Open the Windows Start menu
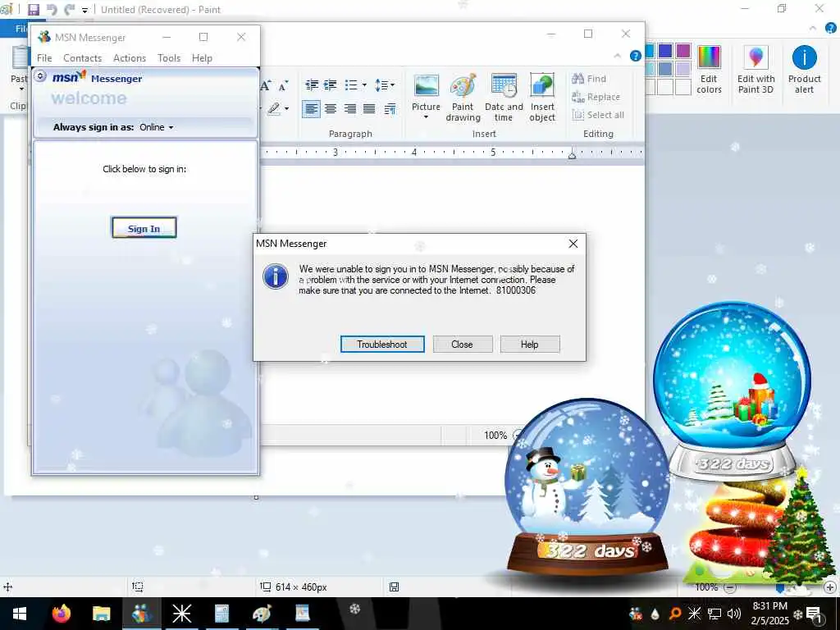This screenshot has width=840, height=630. coord(20,614)
